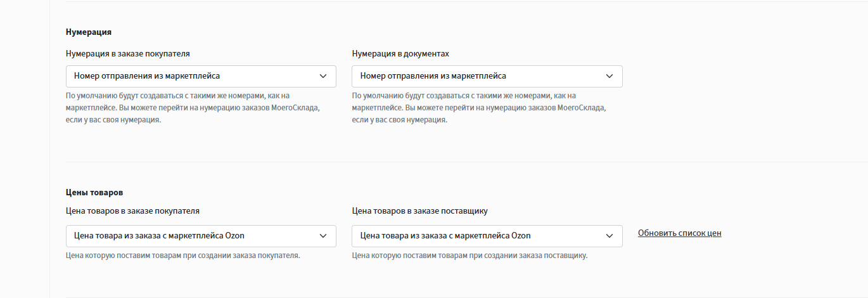Click the 'Обновить список цен' link
The width and height of the screenshot is (868, 298).
[x=680, y=233]
